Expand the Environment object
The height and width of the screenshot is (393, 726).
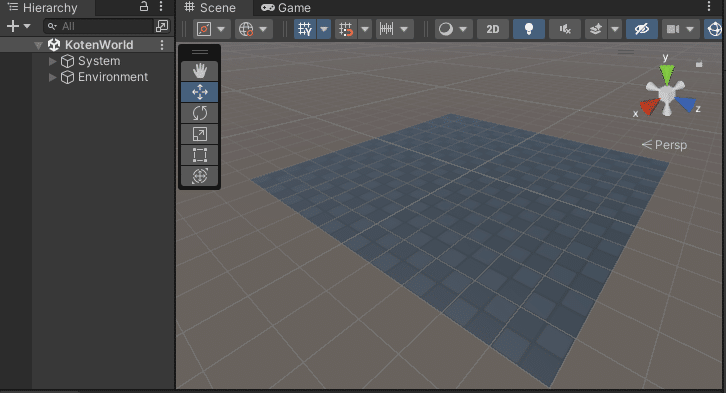click(52, 77)
